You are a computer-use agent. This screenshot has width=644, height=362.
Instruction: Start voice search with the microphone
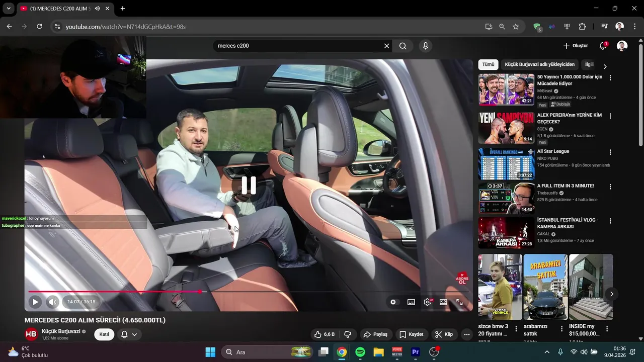(426, 46)
